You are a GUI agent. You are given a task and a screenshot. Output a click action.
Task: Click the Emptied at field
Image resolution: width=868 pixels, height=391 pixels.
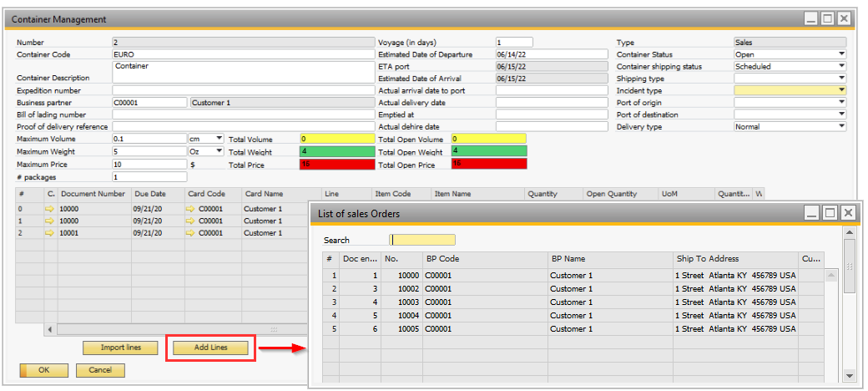pyautogui.click(x=552, y=114)
